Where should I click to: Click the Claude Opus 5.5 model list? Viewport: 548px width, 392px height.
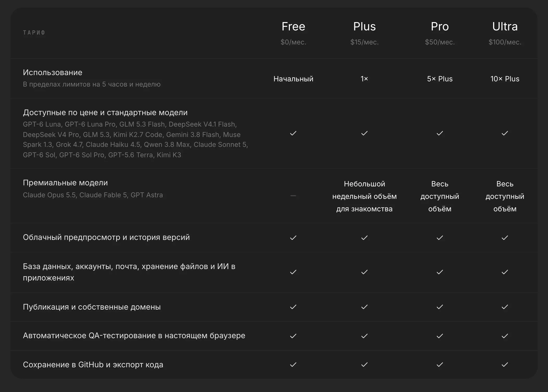point(93,195)
